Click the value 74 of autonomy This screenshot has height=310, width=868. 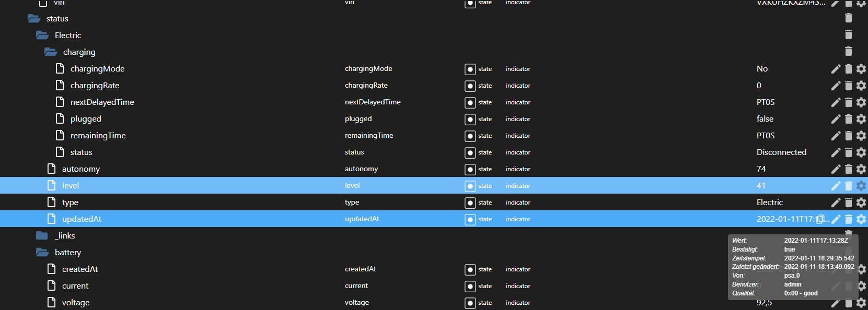pos(761,169)
